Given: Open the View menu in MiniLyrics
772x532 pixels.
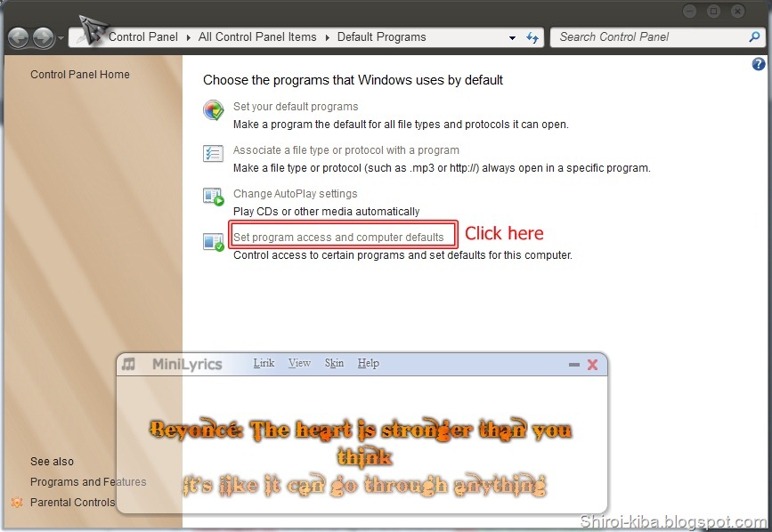Looking at the screenshot, I should point(299,363).
